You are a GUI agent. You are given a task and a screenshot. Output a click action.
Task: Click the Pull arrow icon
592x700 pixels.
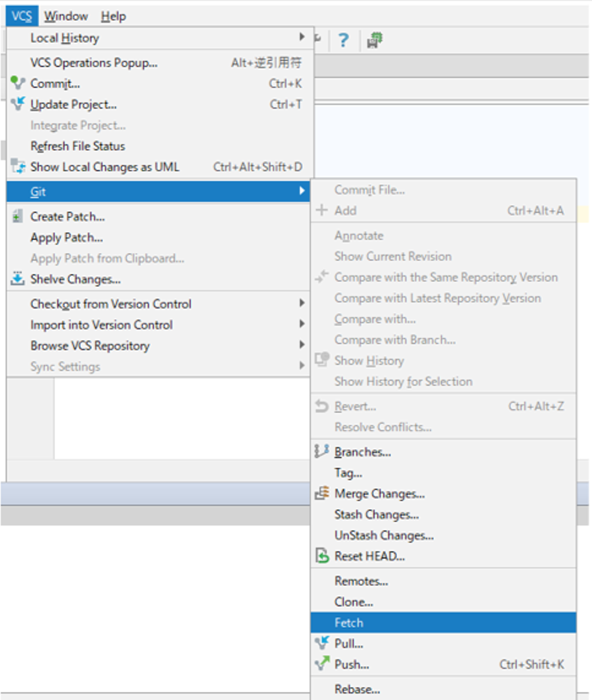pos(322,642)
